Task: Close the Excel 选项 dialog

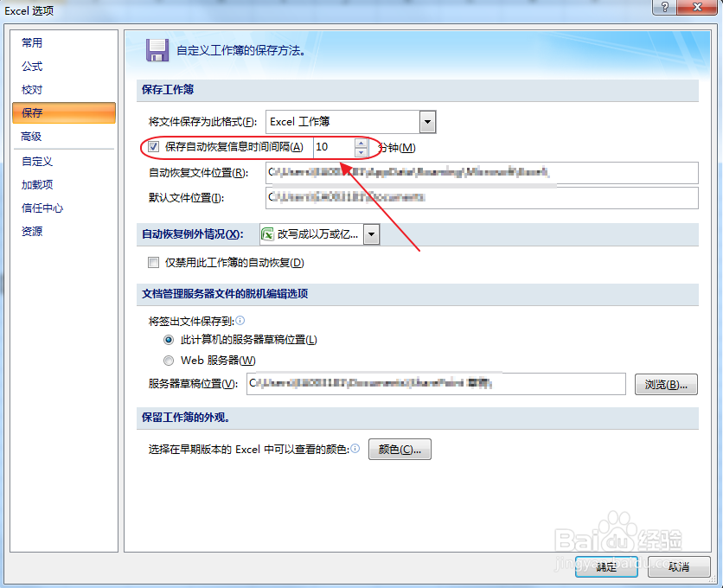Action: pos(697,7)
